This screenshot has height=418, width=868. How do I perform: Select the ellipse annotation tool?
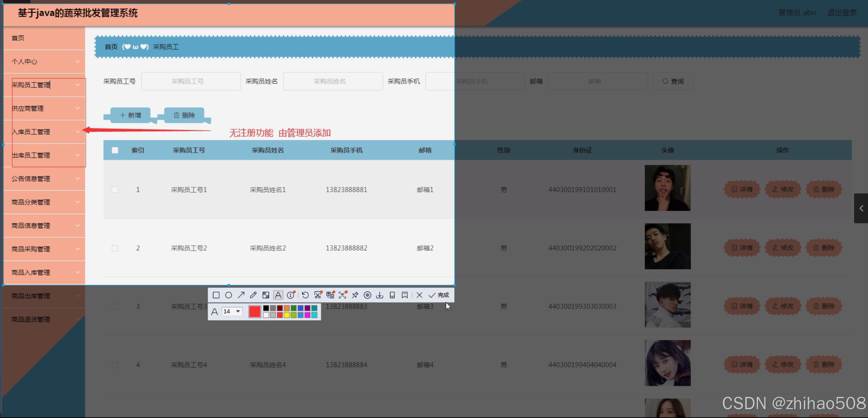coord(229,295)
